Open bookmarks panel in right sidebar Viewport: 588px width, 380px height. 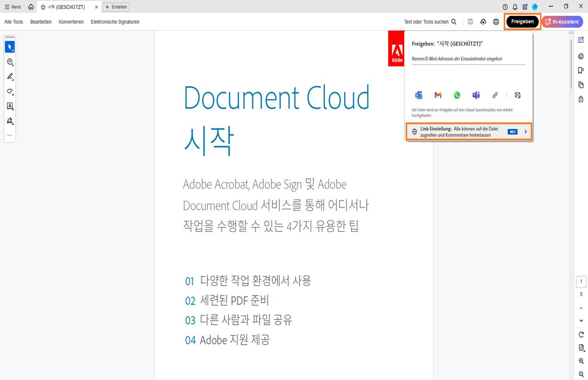tap(581, 70)
